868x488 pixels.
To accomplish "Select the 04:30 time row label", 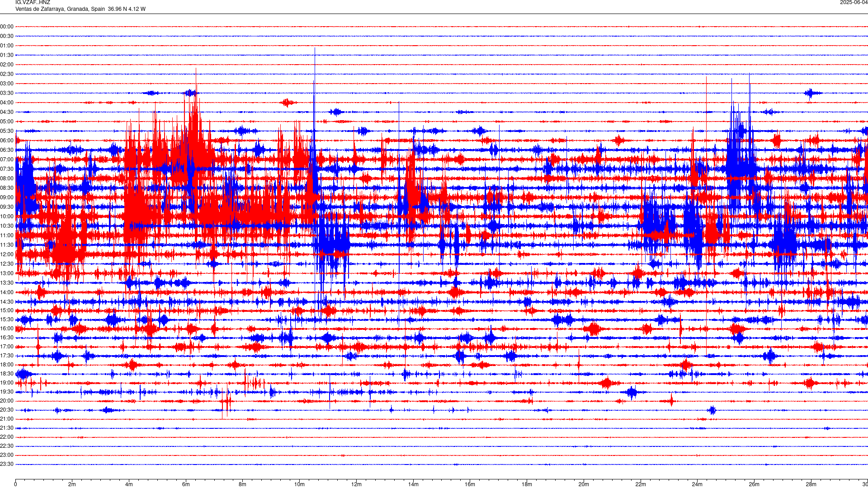I will tap(7, 112).
